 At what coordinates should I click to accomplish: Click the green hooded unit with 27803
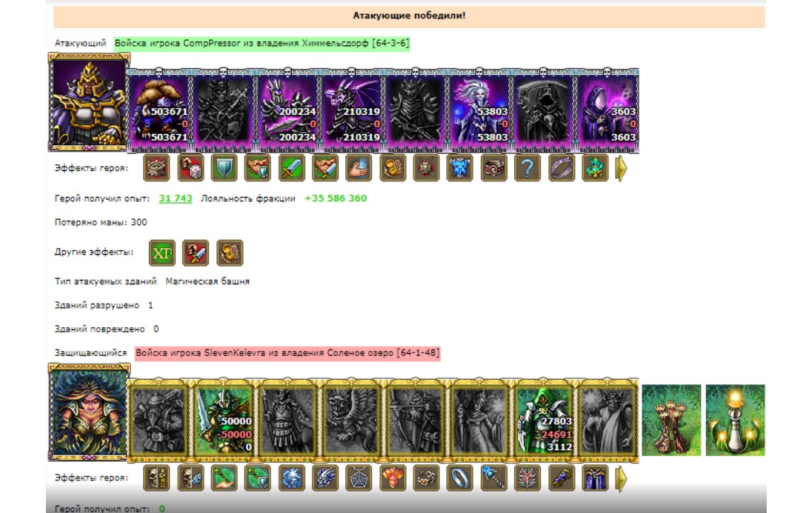point(544,420)
